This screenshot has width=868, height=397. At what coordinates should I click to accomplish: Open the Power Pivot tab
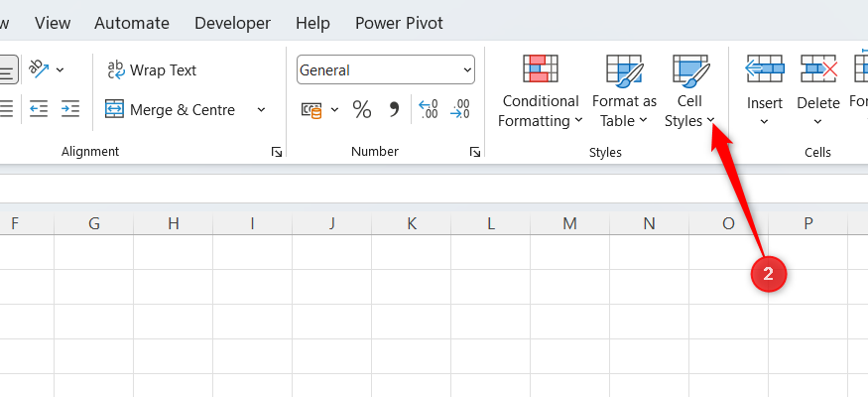click(399, 23)
